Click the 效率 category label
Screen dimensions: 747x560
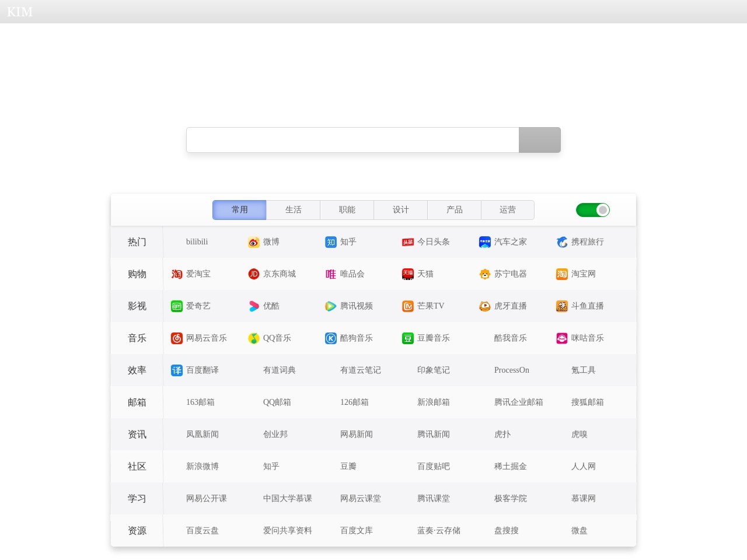137,370
